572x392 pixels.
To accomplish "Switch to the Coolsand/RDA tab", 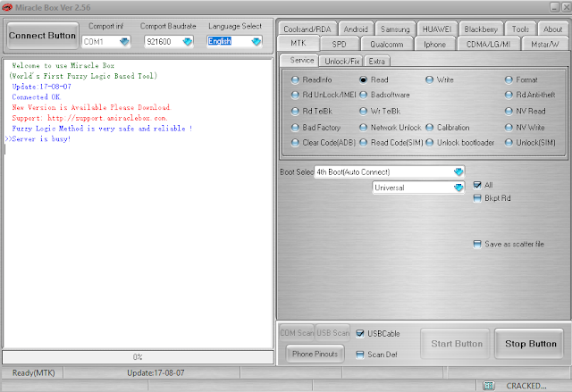I will [307, 29].
